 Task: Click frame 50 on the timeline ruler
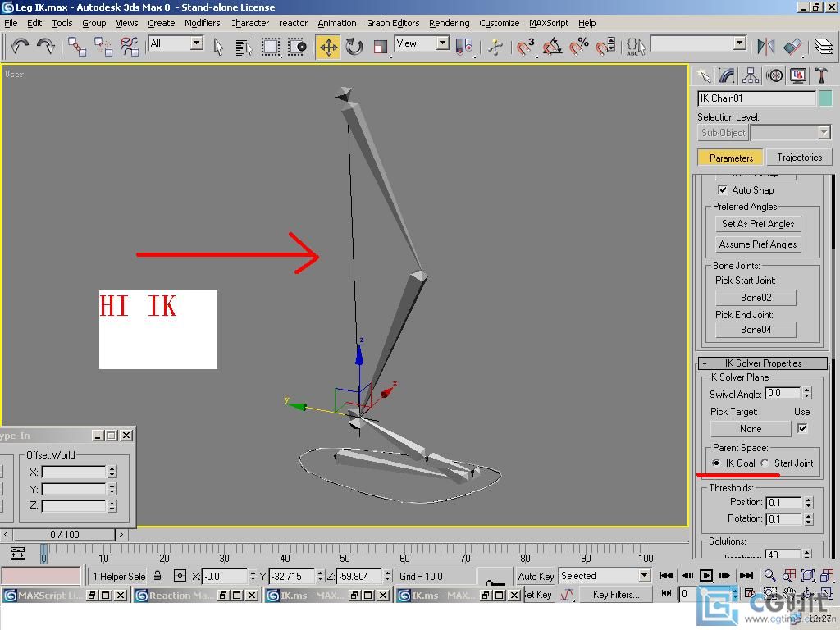pyautogui.click(x=345, y=557)
